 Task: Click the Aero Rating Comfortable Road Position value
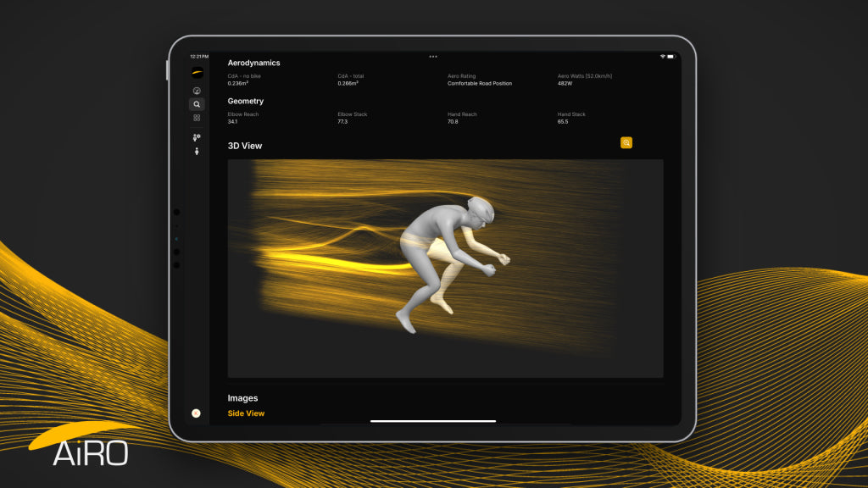pyautogui.click(x=480, y=84)
